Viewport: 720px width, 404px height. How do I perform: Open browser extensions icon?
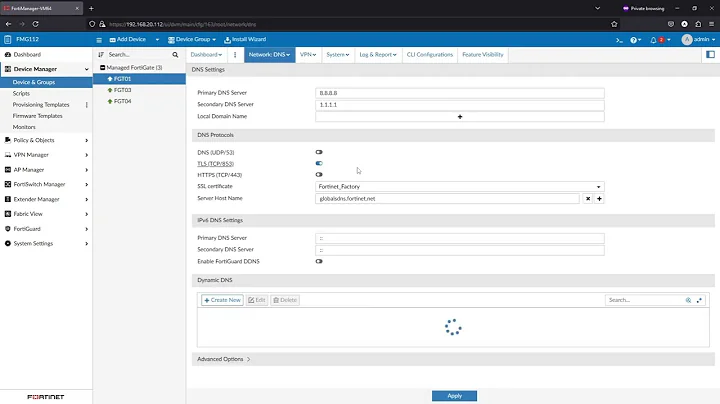pyautogui.click(x=698, y=24)
